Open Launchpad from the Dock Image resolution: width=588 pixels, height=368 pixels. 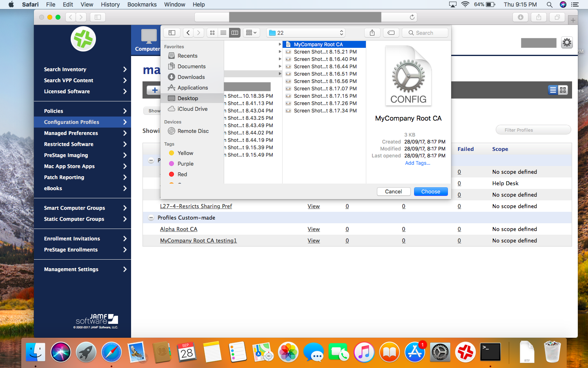click(x=86, y=352)
